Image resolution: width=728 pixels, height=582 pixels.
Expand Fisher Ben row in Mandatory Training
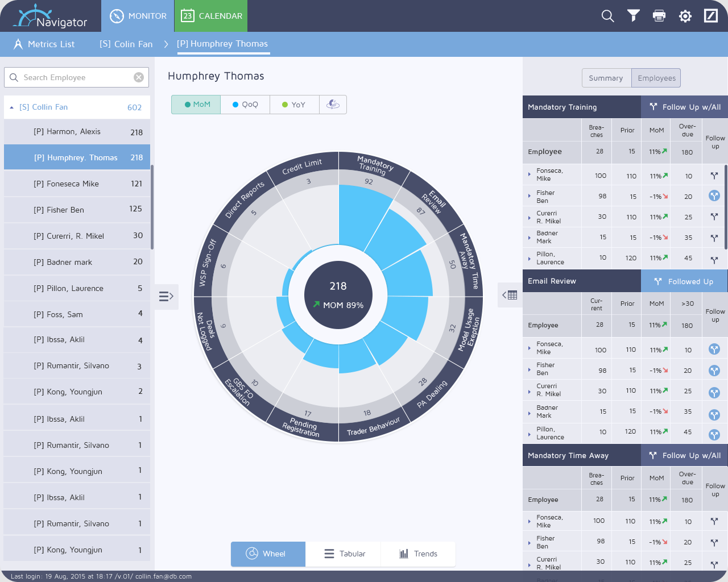[530, 196]
